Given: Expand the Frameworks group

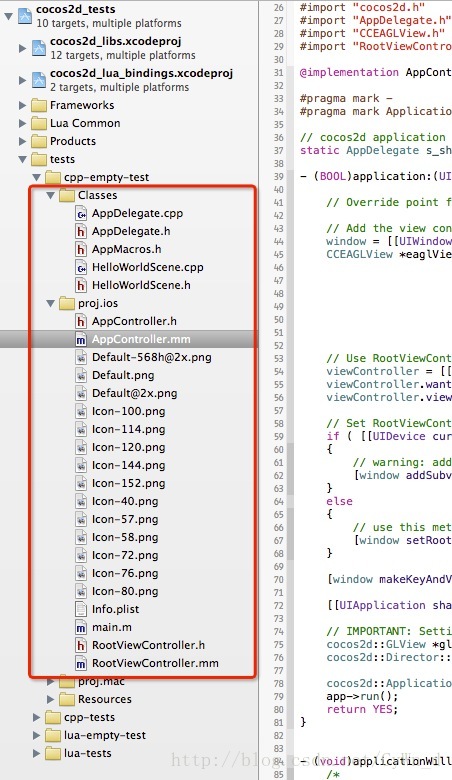Looking at the screenshot, I should click(22, 105).
